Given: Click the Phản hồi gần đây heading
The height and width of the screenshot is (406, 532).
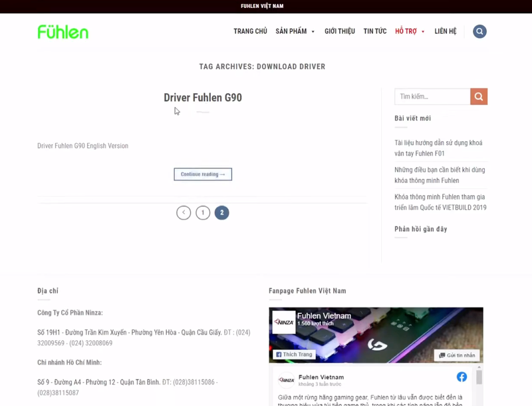Looking at the screenshot, I should pyautogui.click(x=421, y=229).
